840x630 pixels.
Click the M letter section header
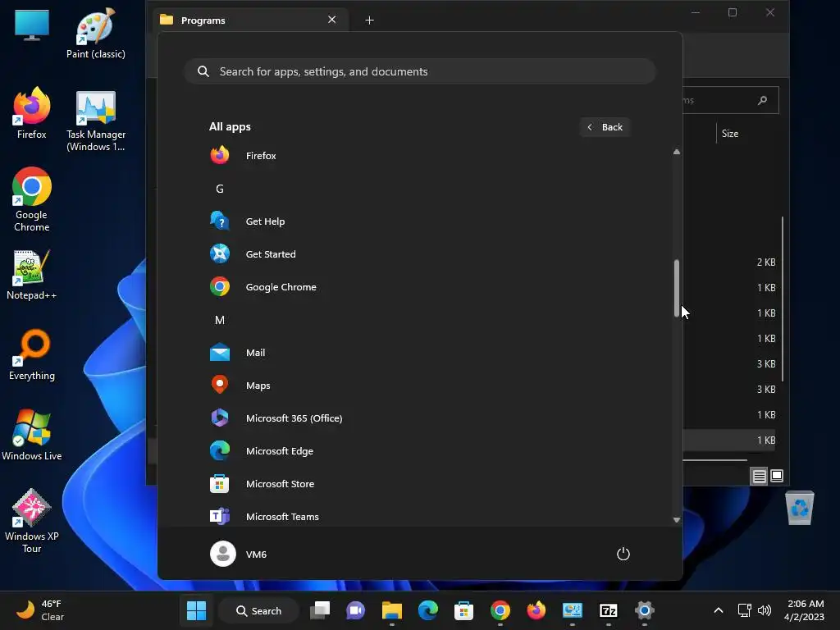pos(220,320)
